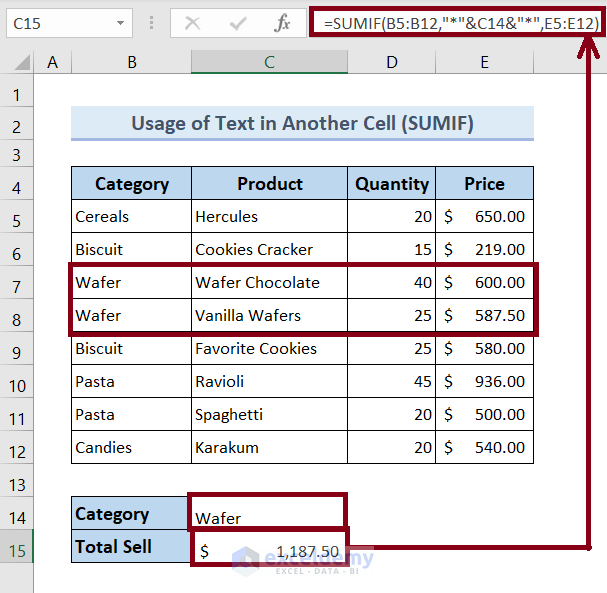Select column D header

[391, 63]
